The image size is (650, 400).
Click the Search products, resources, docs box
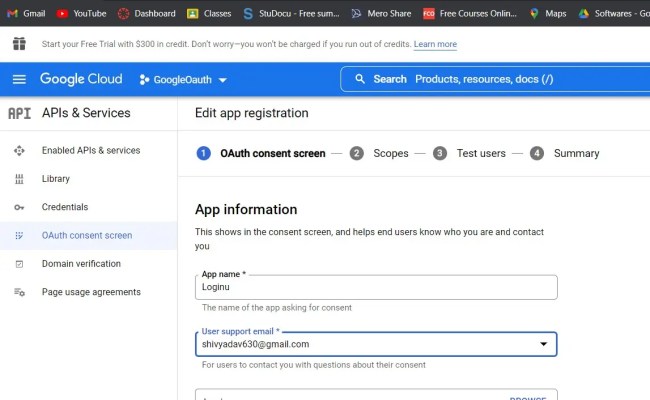pos(495,79)
